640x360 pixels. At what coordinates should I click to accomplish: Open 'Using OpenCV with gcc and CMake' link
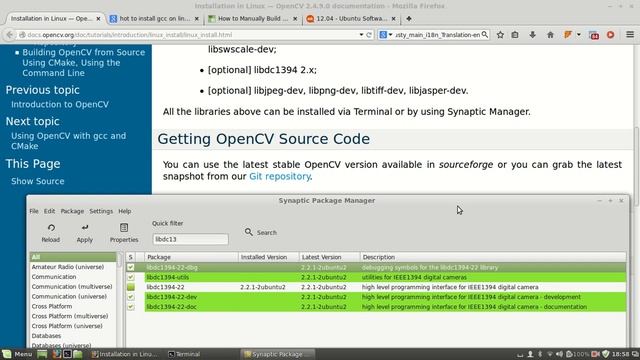pyautogui.click(x=69, y=141)
